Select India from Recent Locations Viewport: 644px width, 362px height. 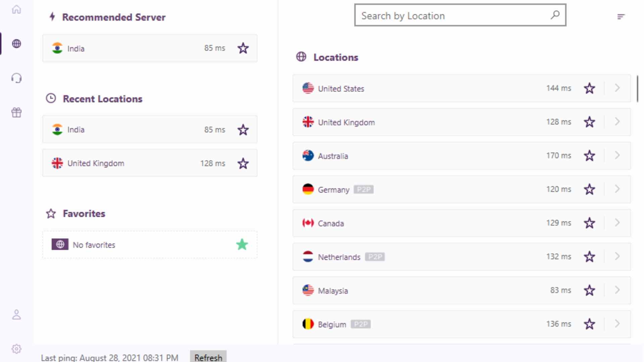tap(149, 129)
